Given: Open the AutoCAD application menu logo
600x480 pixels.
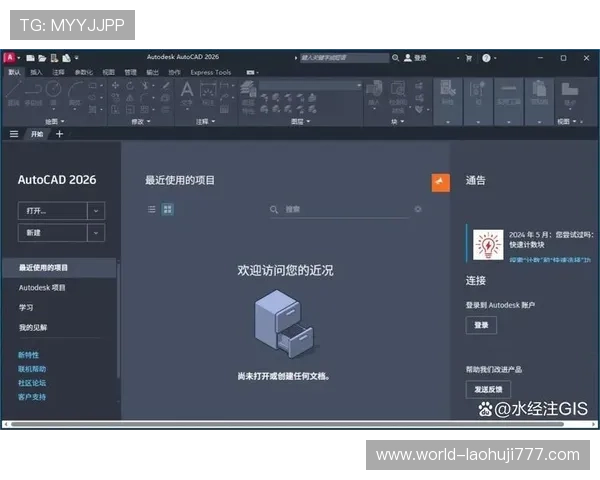Looking at the screenshot, I should [x=9, y=58].
